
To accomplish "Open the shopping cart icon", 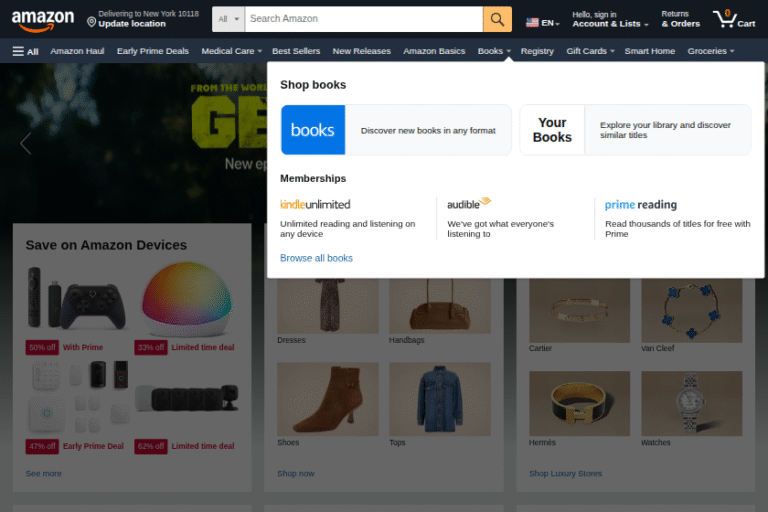I will (733, 19).
